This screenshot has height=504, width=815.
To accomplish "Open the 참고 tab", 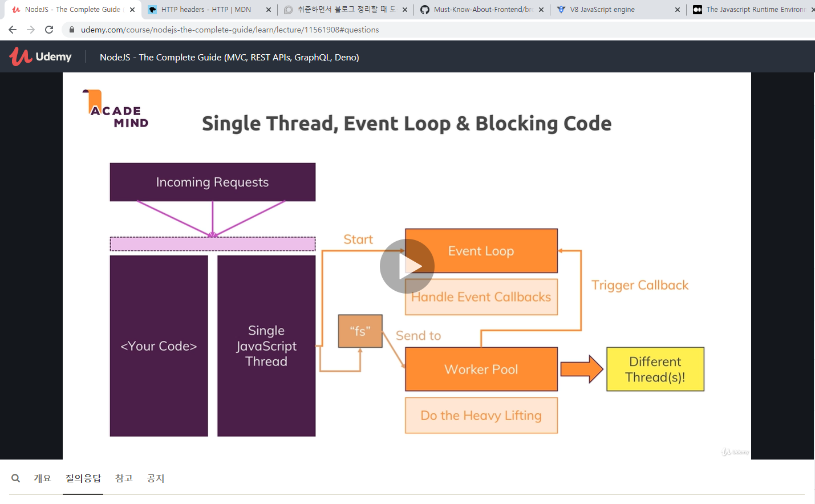I will coord(124,478).
